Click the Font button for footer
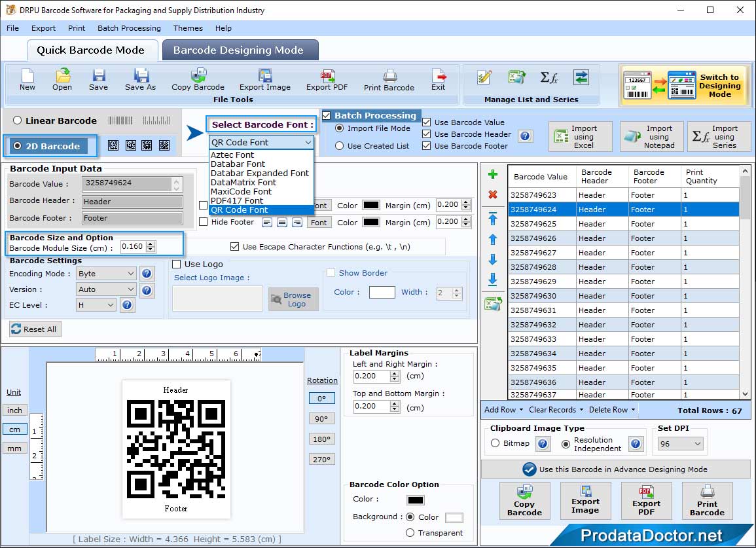Viewport: 756px width, 548px height. (319, 223)
